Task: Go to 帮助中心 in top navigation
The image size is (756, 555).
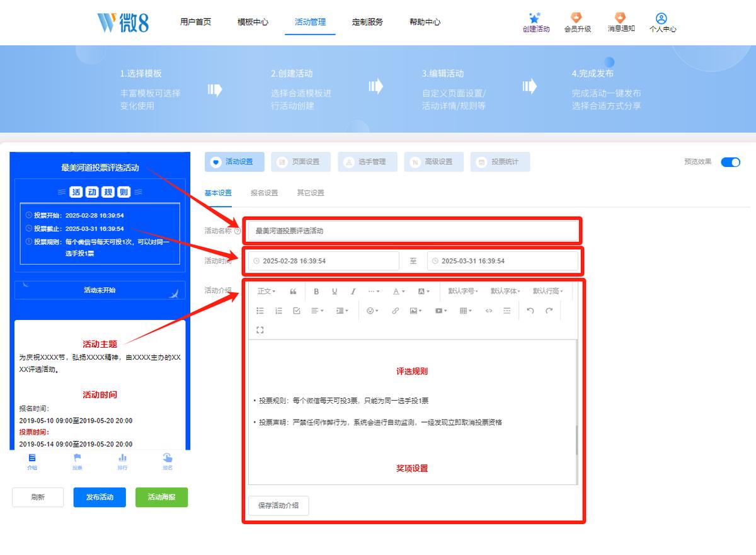Action: coord(425,22)
